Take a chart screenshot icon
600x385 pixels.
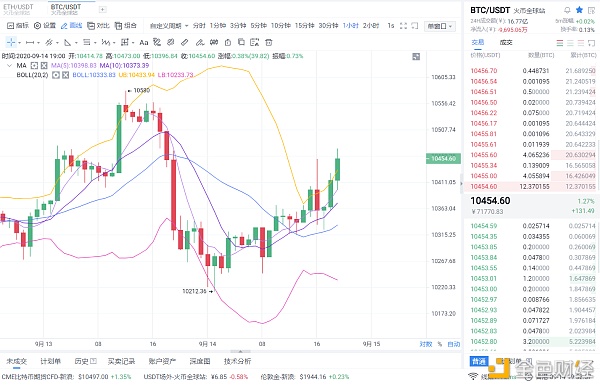[415, 26]
